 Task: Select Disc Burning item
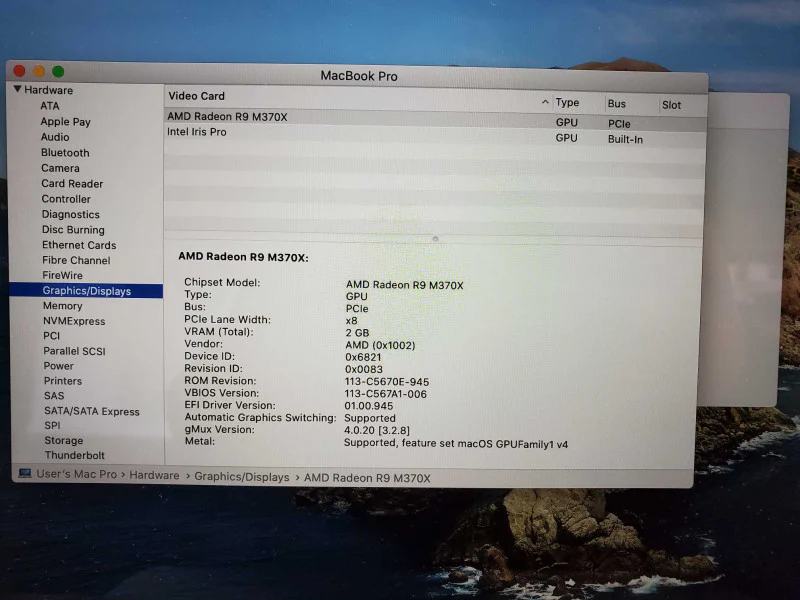pos(73,230)
